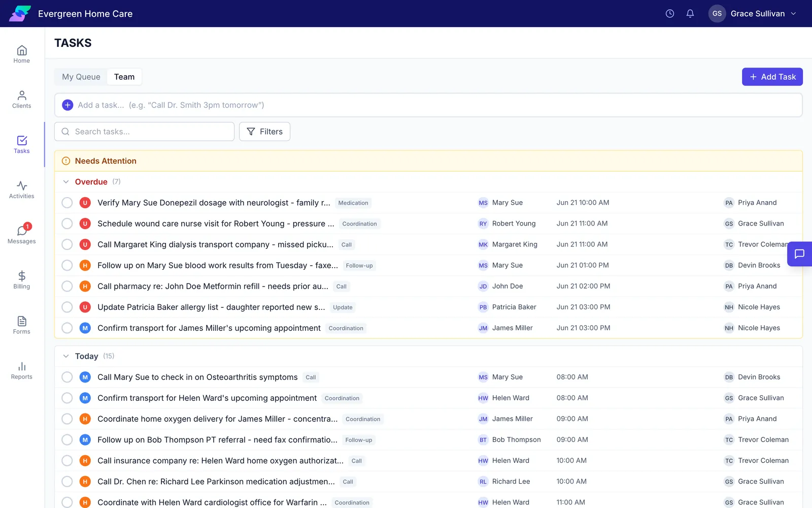Click BT avatar for Bob Thompson

pyautogui.click(x=483, y=440)
